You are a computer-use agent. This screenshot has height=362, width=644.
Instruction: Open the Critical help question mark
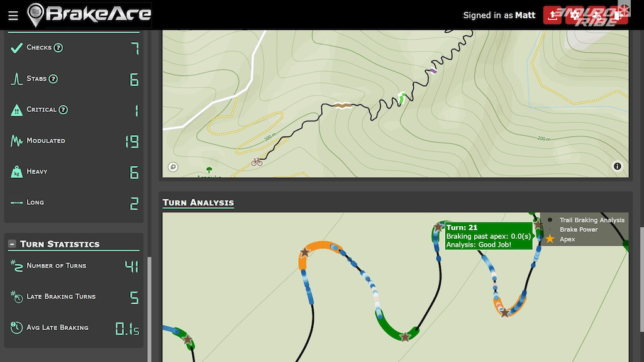tap(63, 110)
